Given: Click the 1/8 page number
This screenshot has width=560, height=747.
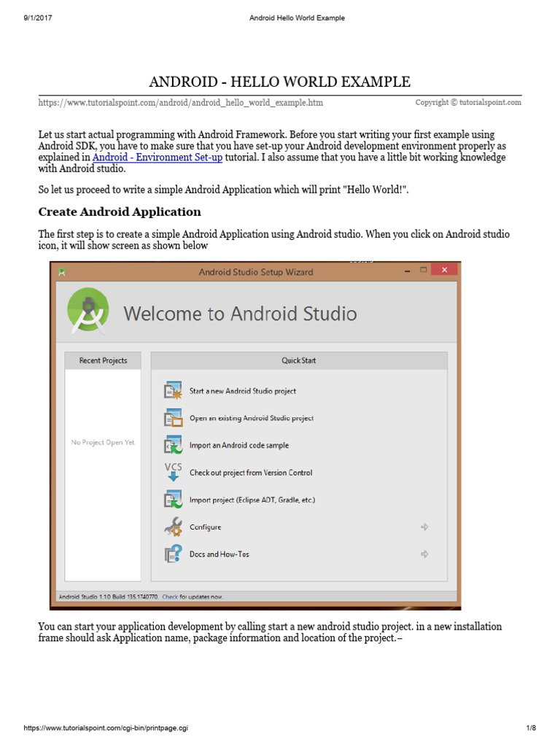Looking at the screenshot, I should pos(531,727).
